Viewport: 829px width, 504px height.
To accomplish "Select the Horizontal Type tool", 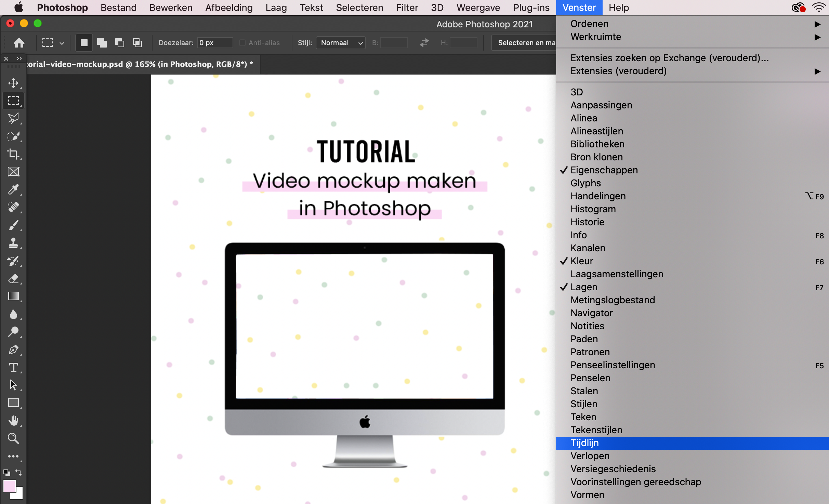I will pyautogui.click(x=13, y=367).
